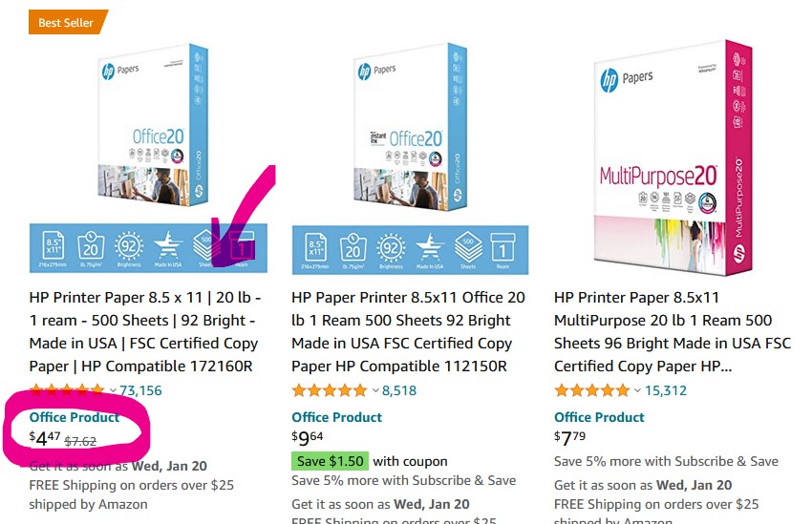Expand rating chevron next to 15,312

point(637,390)
